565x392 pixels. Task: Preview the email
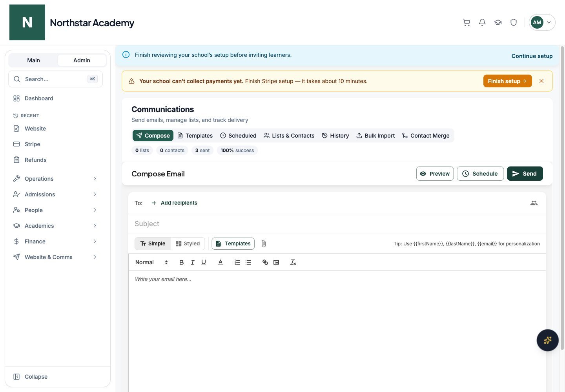click(x=435, y=173)
